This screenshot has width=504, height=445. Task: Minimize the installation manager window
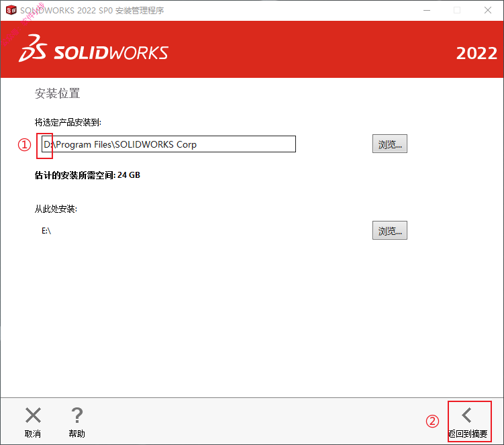point(427,10)
